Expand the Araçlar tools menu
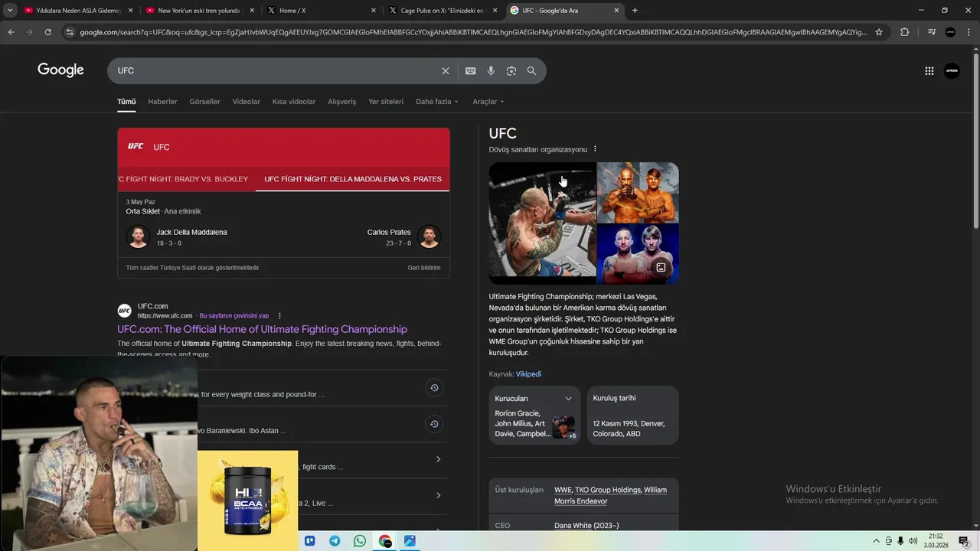Screen dimensions: 980x551 click(x=488, y=101)
